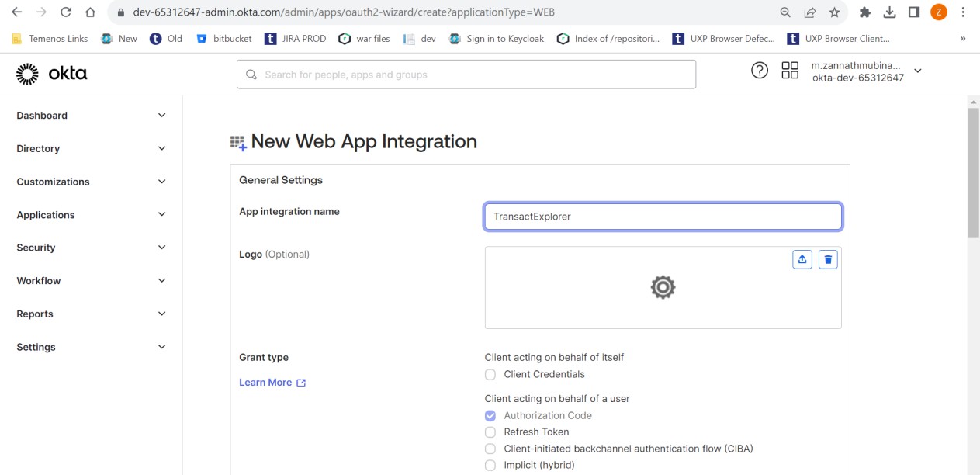The width and height of the screenshot is (980, 475).
Task: Delete logo with the trash icon
Action: click(828, 259)
